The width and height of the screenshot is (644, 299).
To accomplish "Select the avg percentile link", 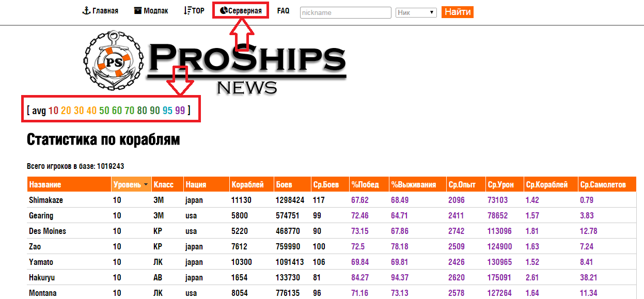I will (x=39, y=110).
